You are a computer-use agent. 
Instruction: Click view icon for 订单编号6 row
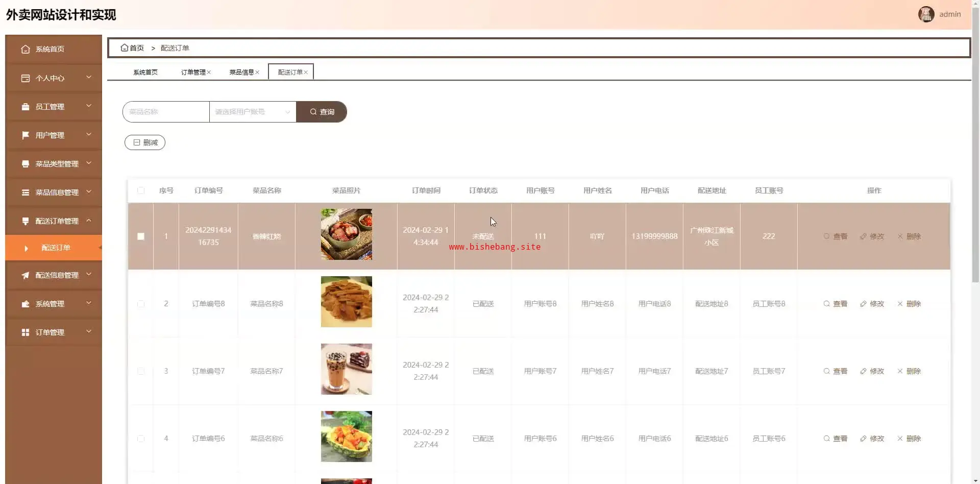[x=826, y=439]
